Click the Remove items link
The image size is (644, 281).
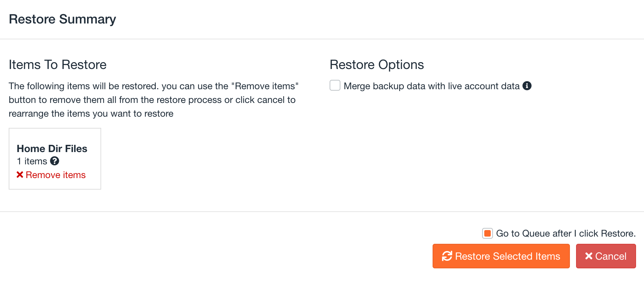click(56, 175)
